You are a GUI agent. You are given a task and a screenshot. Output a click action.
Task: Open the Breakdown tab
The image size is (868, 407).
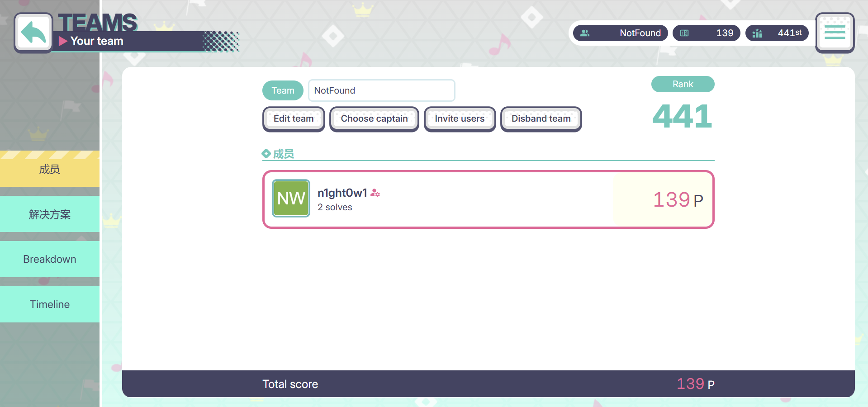(x=50, y=259)
